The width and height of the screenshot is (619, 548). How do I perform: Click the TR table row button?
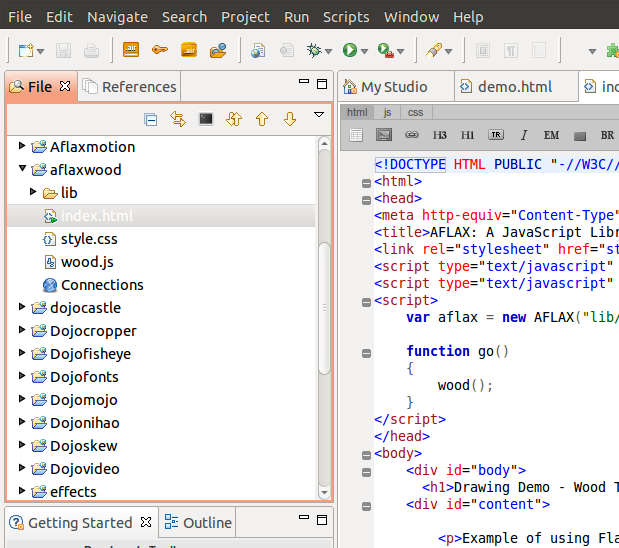pyautogui.click(x=496, y=135)
